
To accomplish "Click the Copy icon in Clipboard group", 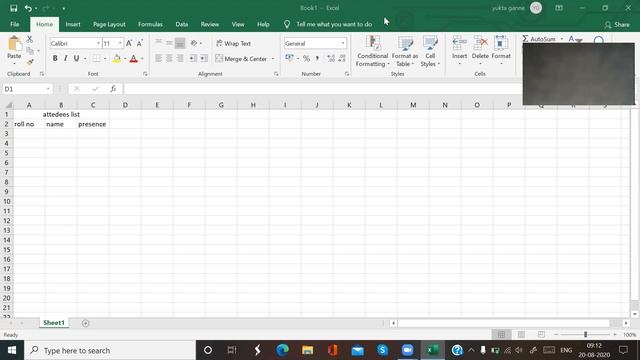I will pos(30,51).
